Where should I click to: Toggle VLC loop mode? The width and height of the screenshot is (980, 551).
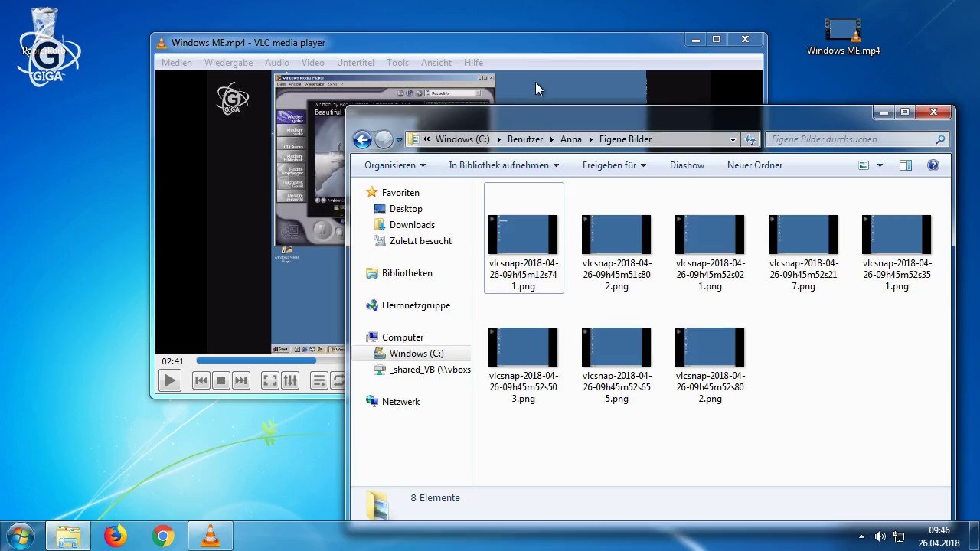(338, 380)
